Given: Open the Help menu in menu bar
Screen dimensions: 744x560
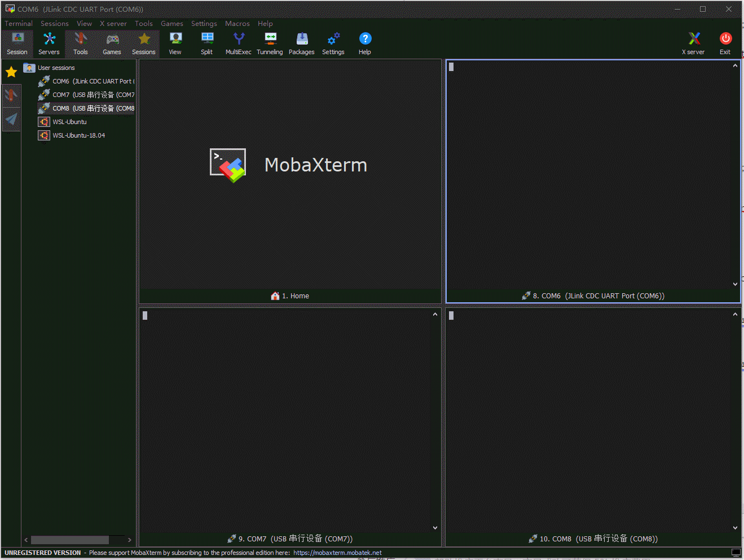Looking at the screenshot, I should [266, 24].
